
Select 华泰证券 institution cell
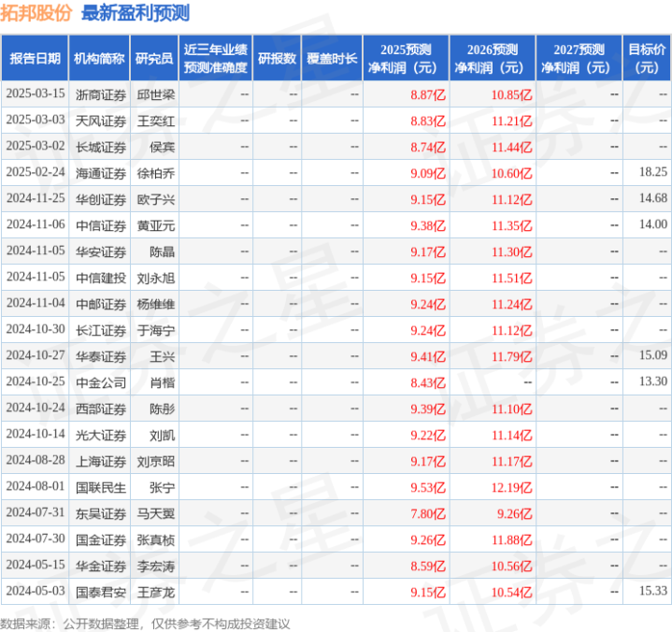(x=101, y=356)
